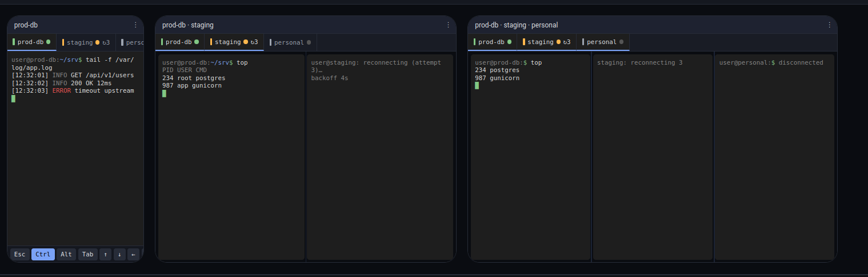Image resolution: width=868 pixels, height=277 pixels.
Task: Click the 'prod-db · staging · personal' window title
Action: pos(517,25)
